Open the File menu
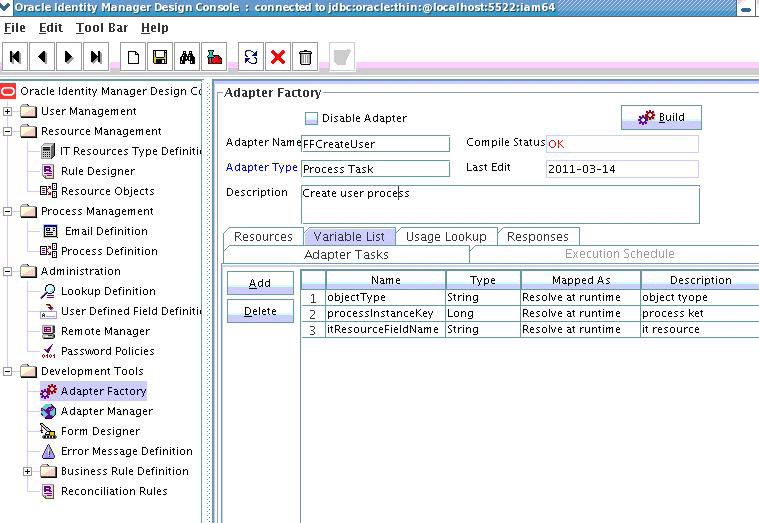 (15, 28)
